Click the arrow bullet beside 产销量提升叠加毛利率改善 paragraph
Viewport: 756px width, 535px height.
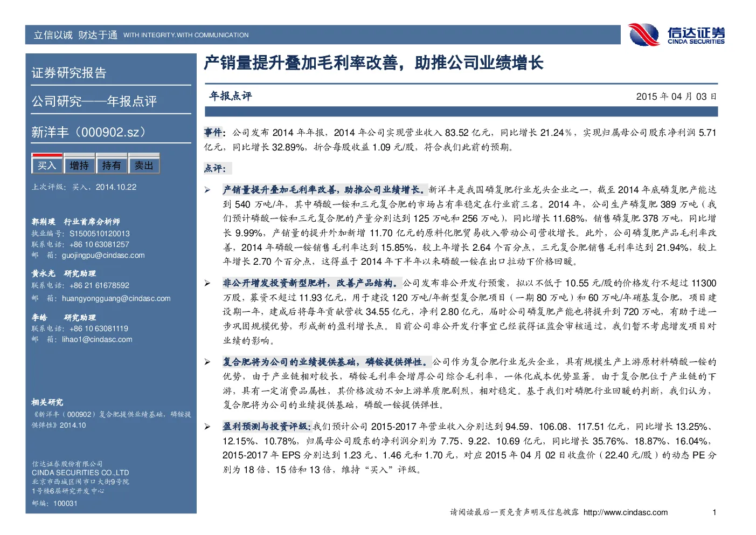pos(207,190)
